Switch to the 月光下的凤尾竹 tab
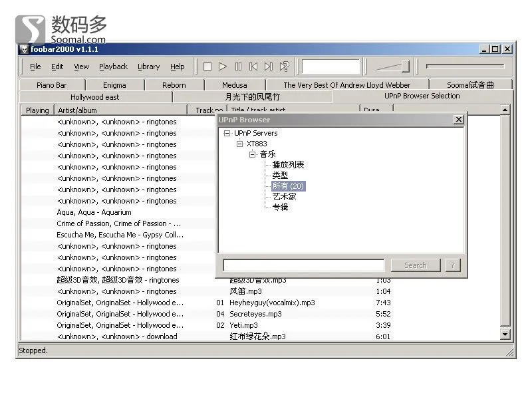This screenshot has width=532, height=399. pyautogui.click(x=253, y=97)
